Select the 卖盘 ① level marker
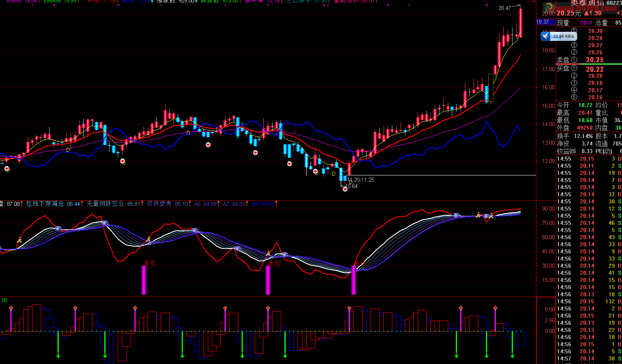 point(574,60)
